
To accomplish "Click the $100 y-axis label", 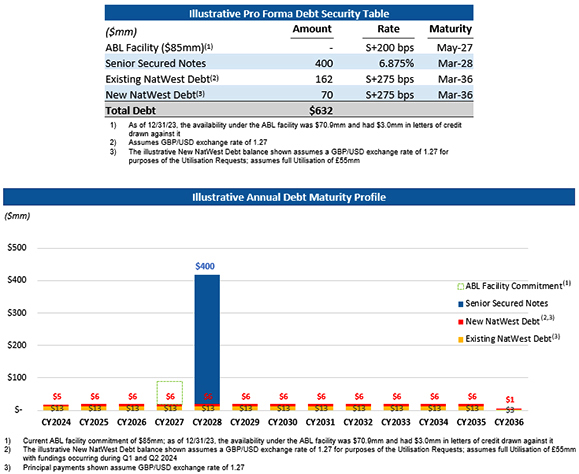I will [17, 378].
